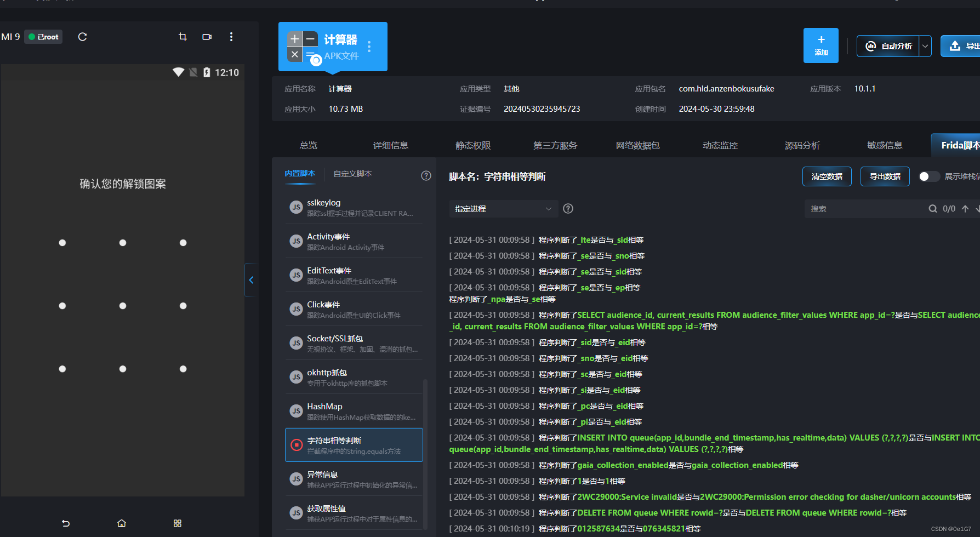
Task: Stop the 字符串相等判断 script
Action: (297, 445)
